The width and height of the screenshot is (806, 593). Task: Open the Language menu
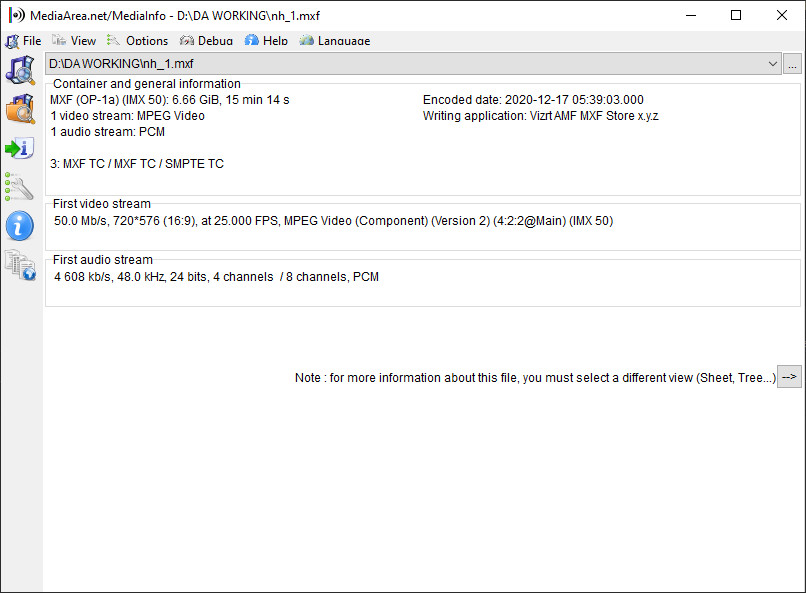(335, 41)
